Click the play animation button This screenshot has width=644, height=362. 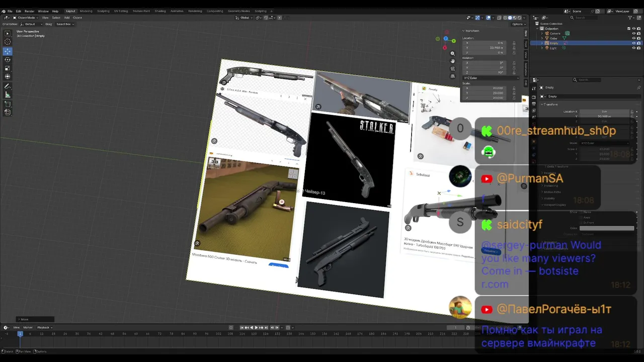click(x=256, y=328)
